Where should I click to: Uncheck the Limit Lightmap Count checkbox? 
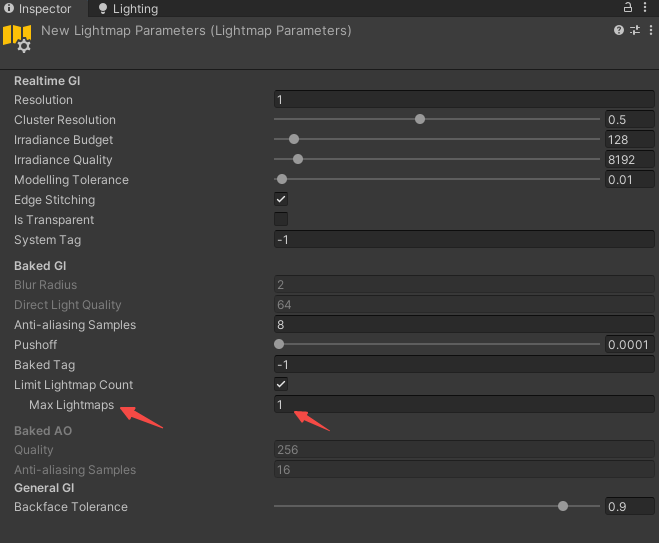(281, 384)
